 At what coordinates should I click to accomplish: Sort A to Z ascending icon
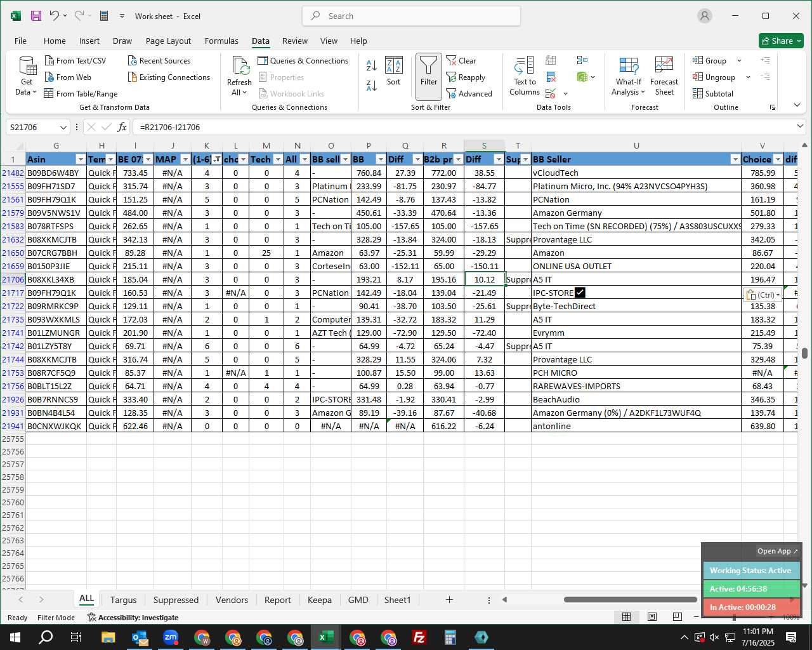click(372, 65)
